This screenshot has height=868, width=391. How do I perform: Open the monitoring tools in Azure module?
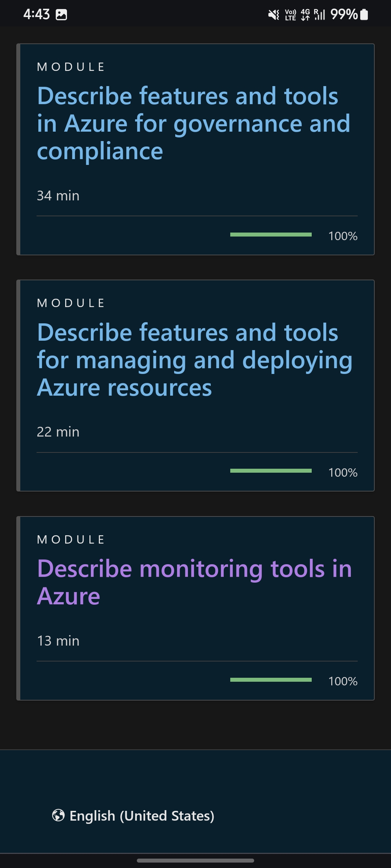pos(194,582)
